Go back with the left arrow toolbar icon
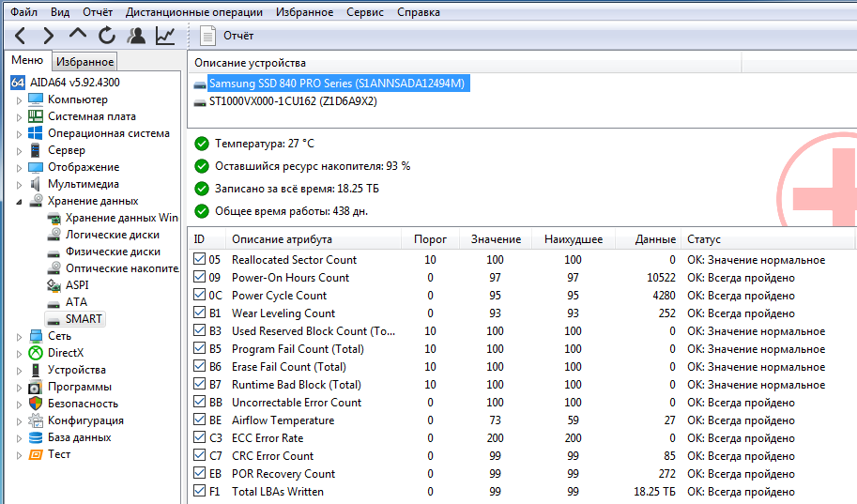Viewport: 857px width, 504px height. pos(21,36)
